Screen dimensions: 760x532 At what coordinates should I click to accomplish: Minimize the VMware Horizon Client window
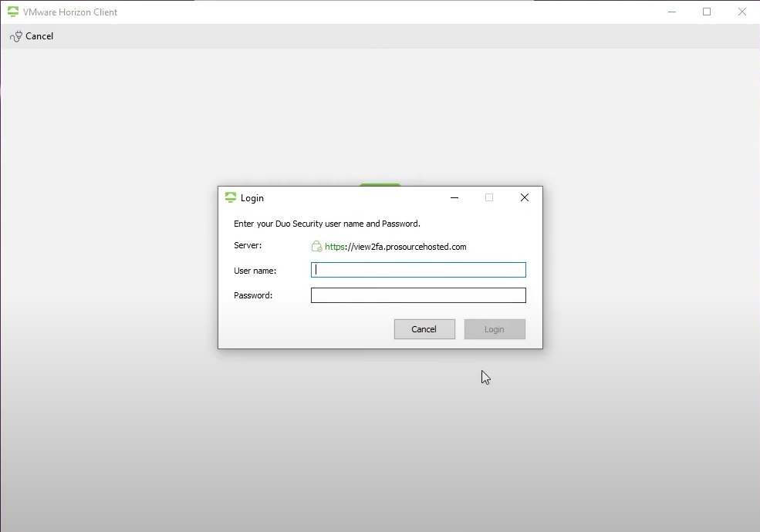(671, 12)
